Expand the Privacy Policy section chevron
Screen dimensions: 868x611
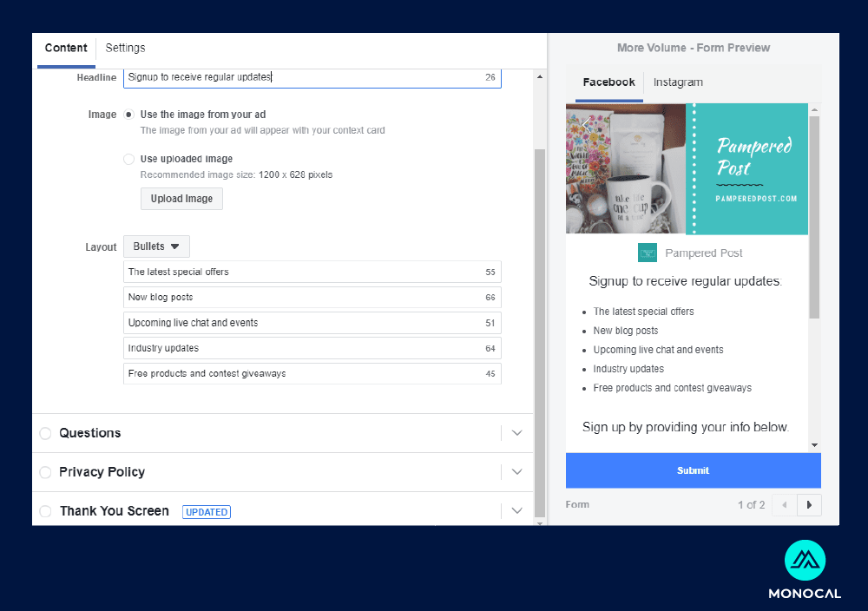point(517,472)
